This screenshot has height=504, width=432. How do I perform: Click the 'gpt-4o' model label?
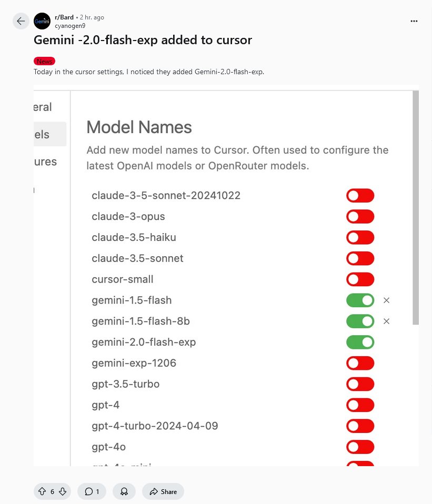108,447
